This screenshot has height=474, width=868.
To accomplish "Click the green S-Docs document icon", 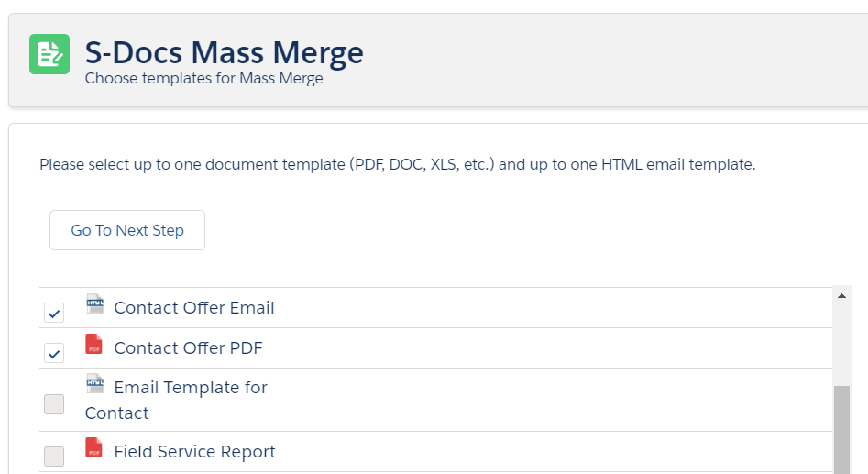I will [49, 54].
